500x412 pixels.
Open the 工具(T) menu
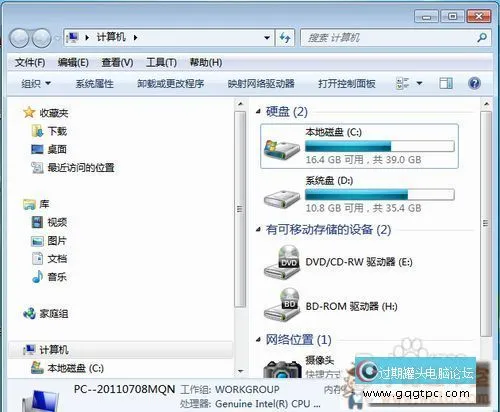pos(161,62)
